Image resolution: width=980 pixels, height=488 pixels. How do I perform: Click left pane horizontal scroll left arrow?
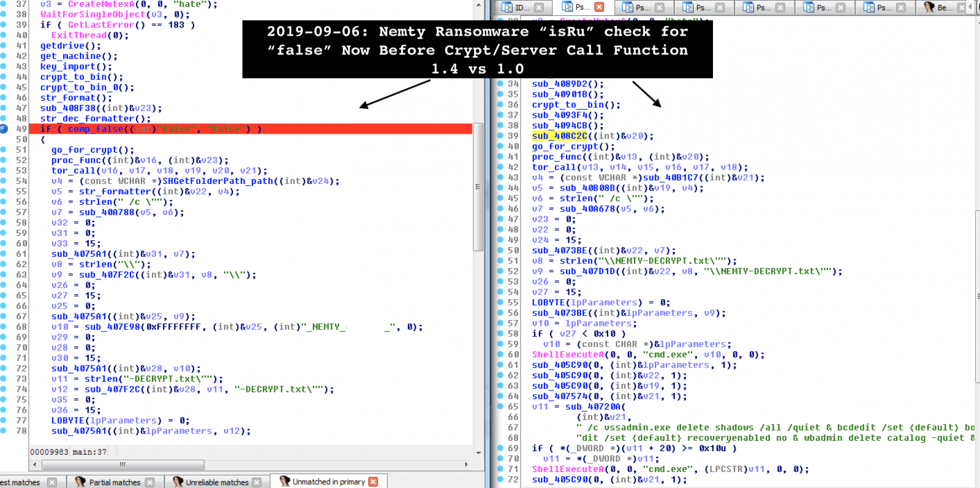coord(34,464)
